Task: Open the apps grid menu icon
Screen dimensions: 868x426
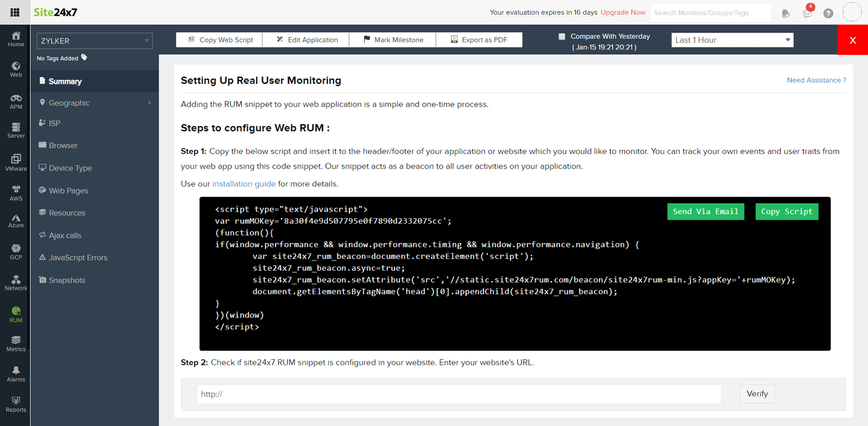Action: (x=15, y=12)
